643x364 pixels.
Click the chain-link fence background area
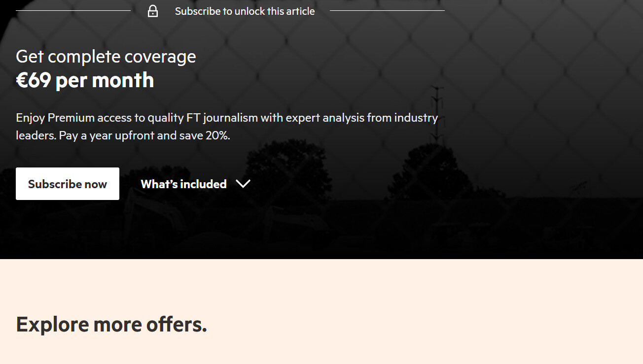click(542, 74)
